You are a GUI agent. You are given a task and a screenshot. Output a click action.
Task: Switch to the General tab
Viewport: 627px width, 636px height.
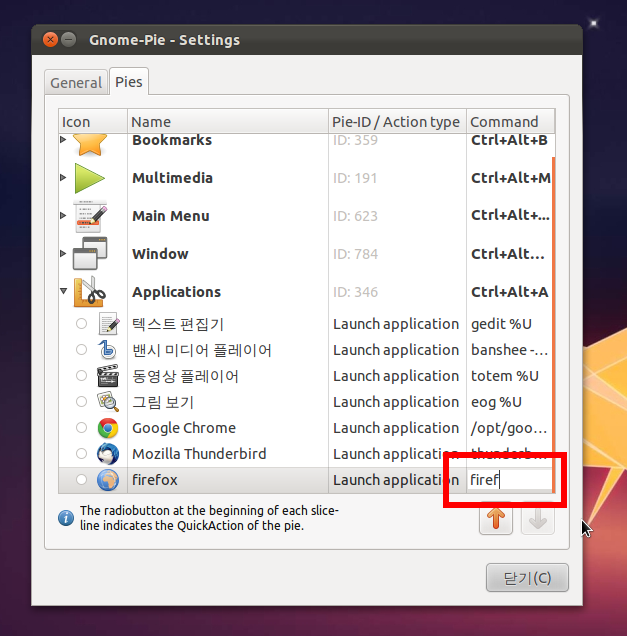pyautogui.click(x=76, y=83)
